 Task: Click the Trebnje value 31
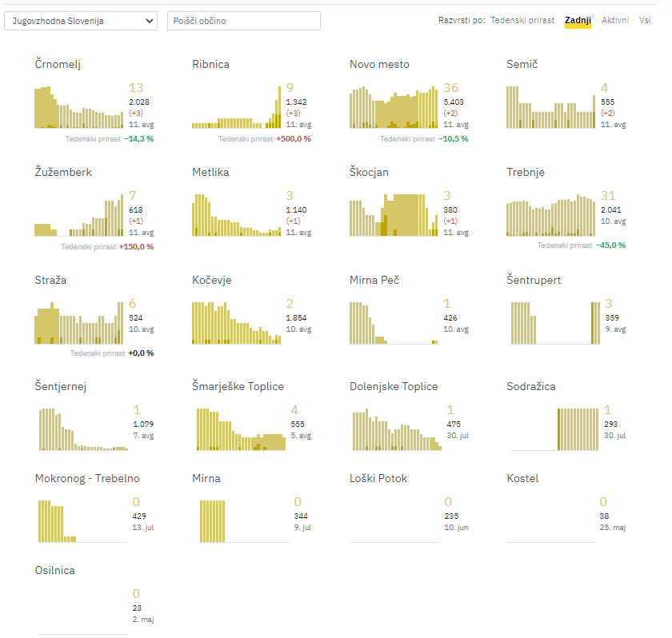click(x=608, y=196)
